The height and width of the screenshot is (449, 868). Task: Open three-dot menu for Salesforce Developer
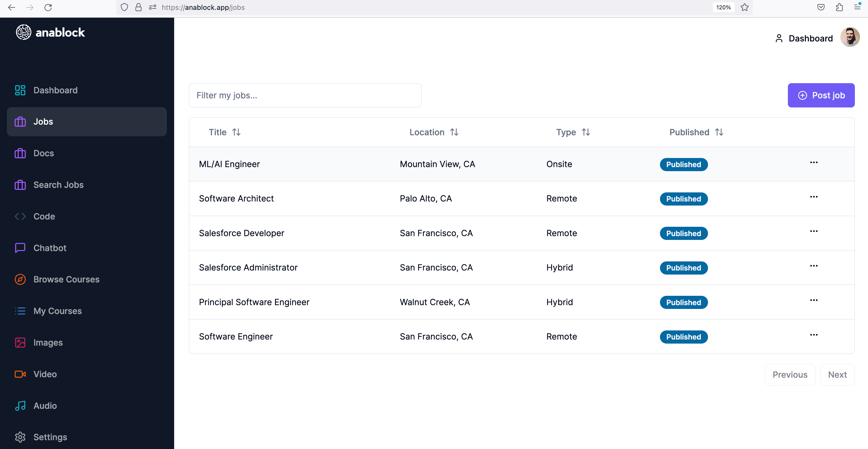point(814,231)
